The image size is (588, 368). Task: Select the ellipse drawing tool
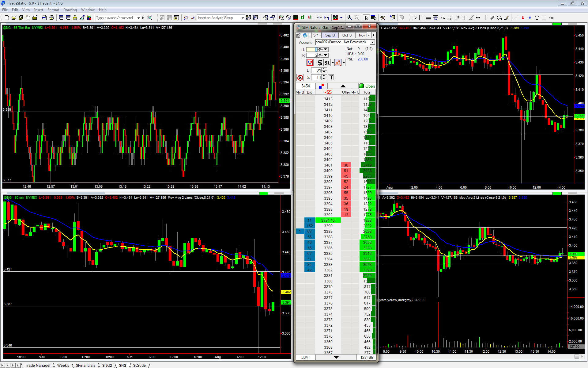tap(537, 18)
